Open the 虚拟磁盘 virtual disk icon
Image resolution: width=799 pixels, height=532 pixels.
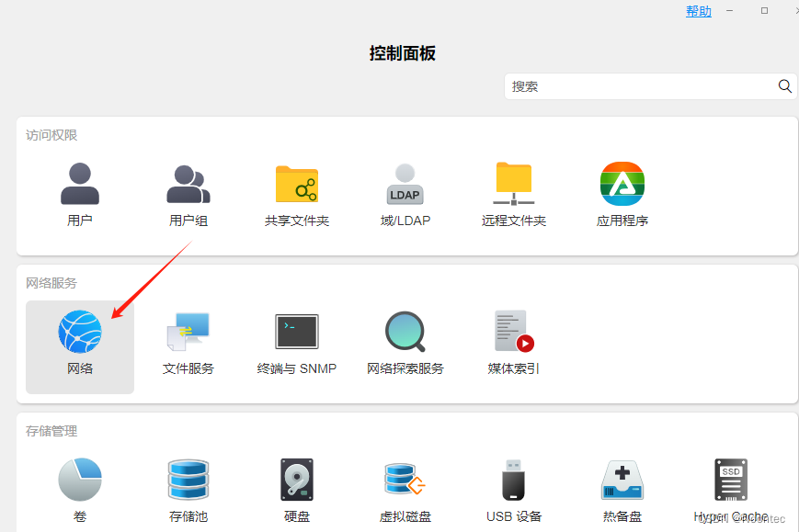click(405, 480)
